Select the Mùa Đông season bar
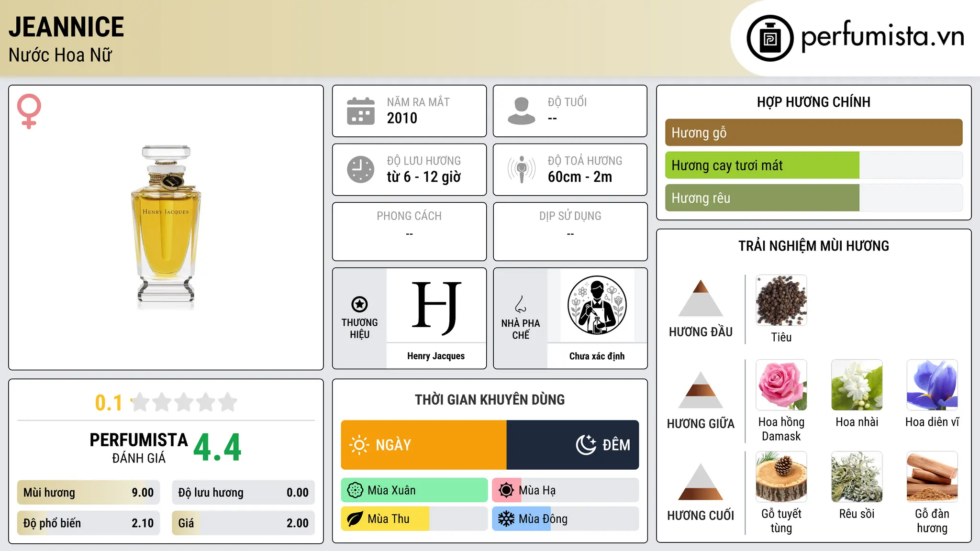Screen dimensions: 980x551 (566, 519)
